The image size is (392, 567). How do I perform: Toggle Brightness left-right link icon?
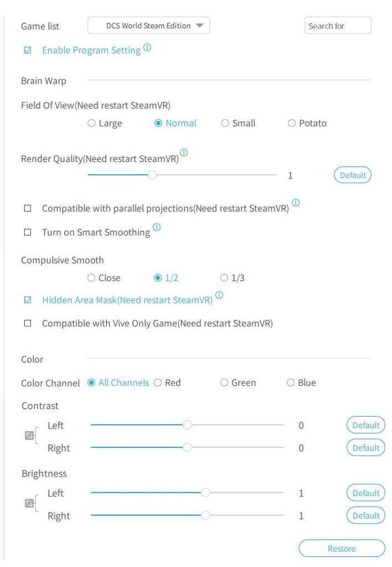(29, 503)
